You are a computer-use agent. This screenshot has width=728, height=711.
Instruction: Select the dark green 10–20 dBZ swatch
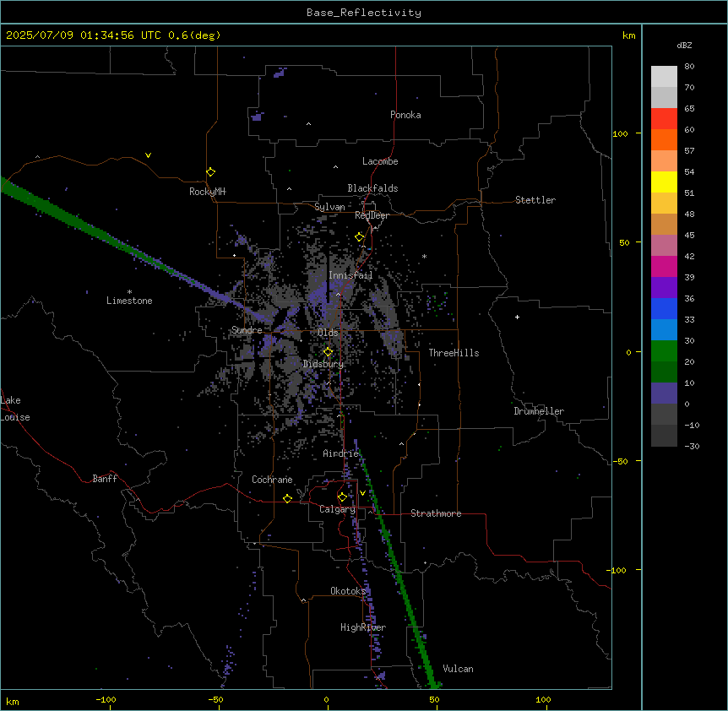(x=664, y=372)
